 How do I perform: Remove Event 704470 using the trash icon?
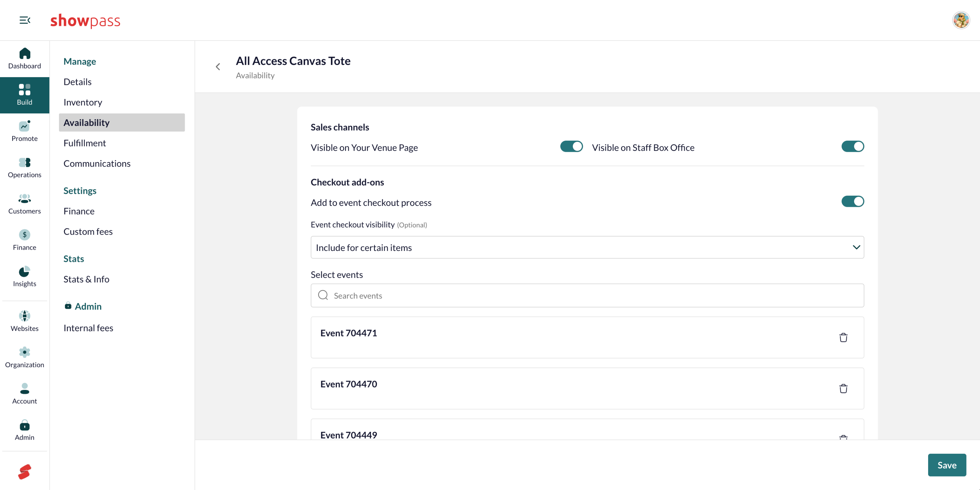point(843,388)
